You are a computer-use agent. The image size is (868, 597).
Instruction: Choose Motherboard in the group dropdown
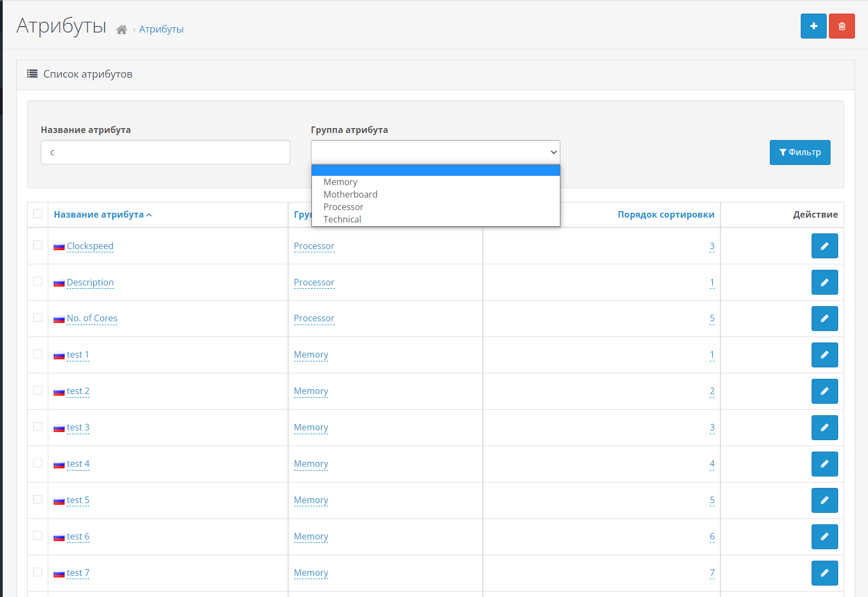pyautogui.click(x=436, y=194)
